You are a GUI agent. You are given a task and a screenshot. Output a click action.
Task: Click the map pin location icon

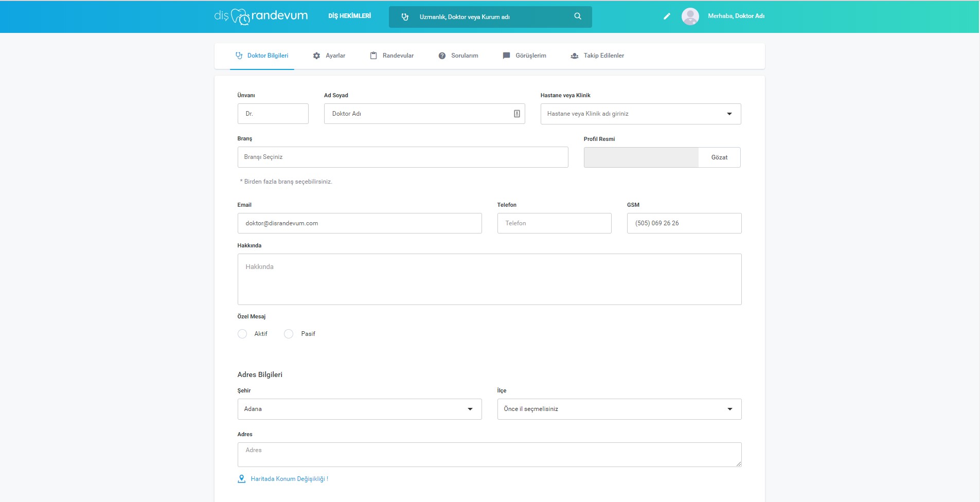241,479
